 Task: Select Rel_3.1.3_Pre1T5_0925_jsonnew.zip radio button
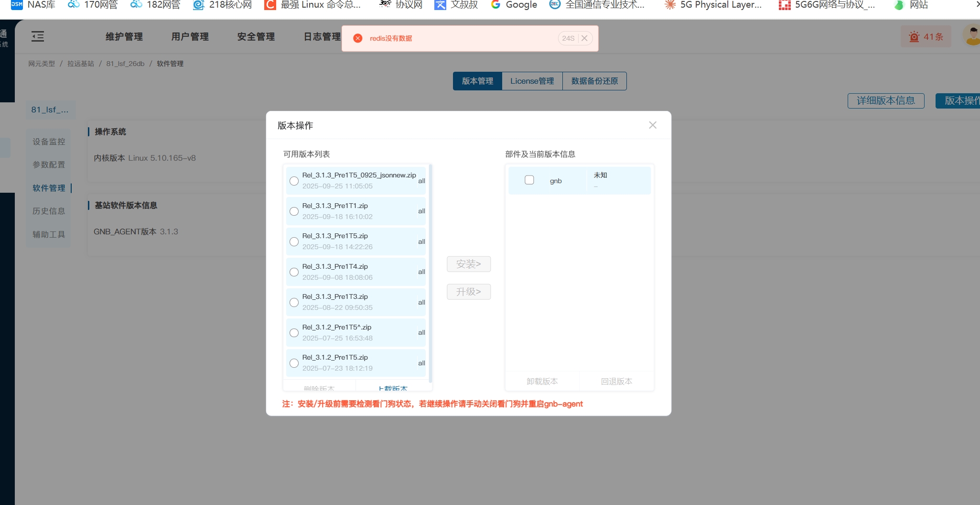pos(294,181)
